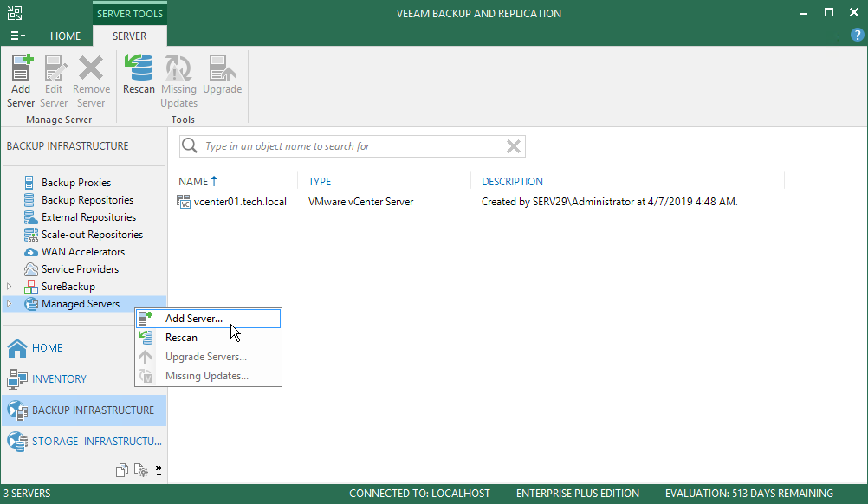Select Service Providers in tree
Screen dimensions: 868x504
pos(80,269)
